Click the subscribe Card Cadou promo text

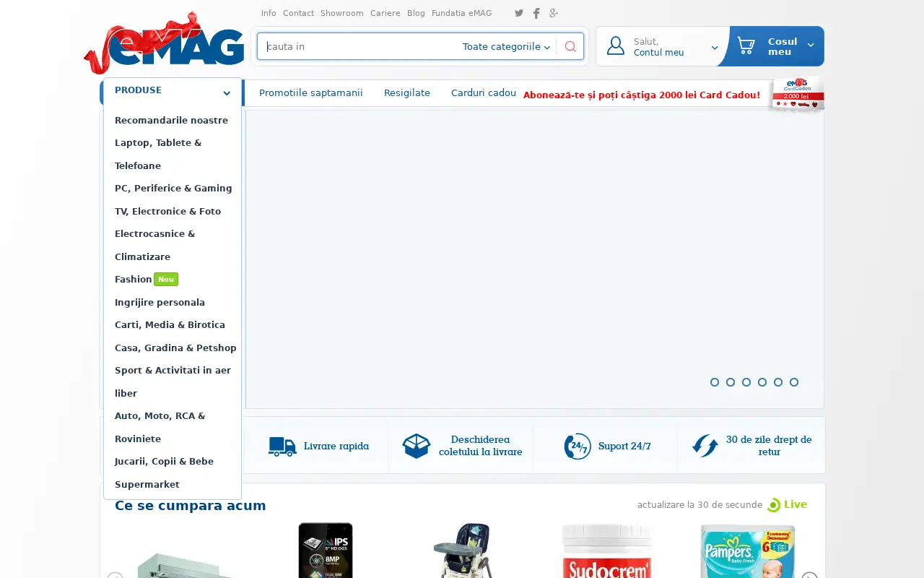click(642, 95)
